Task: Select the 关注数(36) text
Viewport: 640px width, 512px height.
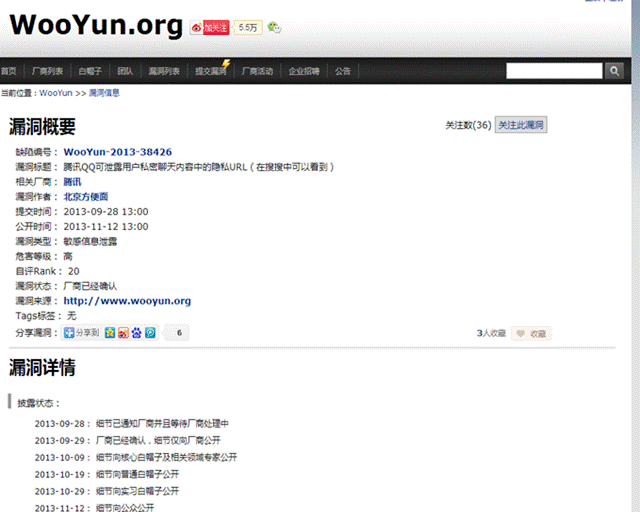Action: [468, 125]
